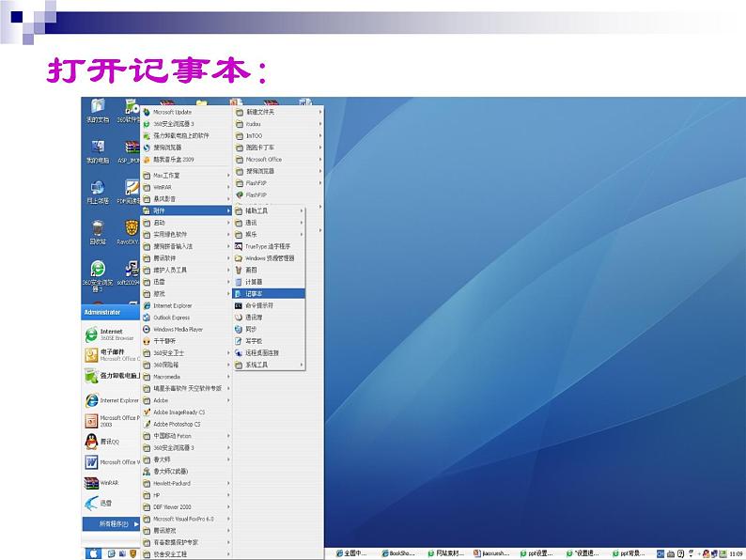Viewport: 746px width, 560px height.
Task: Open 腾讯游戏 folder
Action: (x=186, y=531)
